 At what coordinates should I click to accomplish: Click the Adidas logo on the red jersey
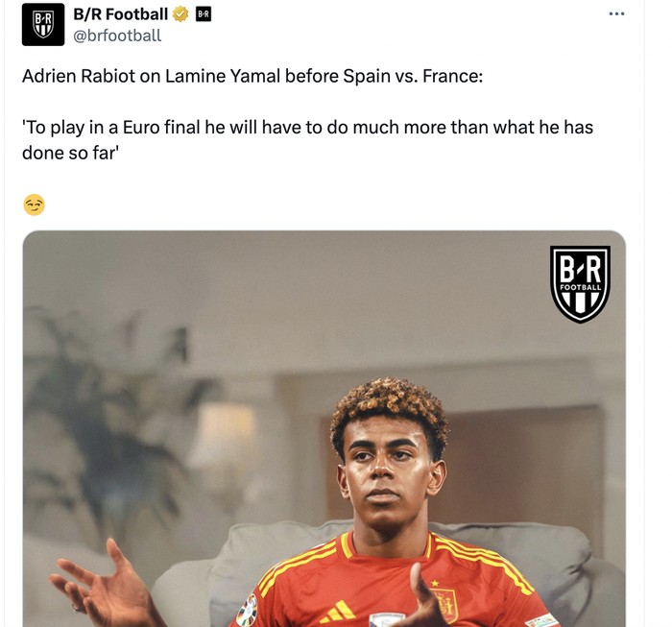tap(338, 613)
